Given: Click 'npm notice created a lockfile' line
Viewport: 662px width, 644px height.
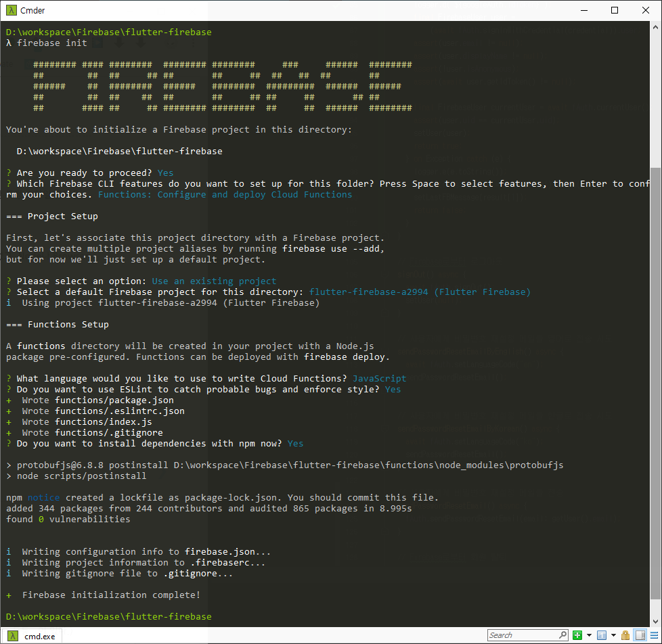Looking at the screenshot, I should (x=223, y=498).
